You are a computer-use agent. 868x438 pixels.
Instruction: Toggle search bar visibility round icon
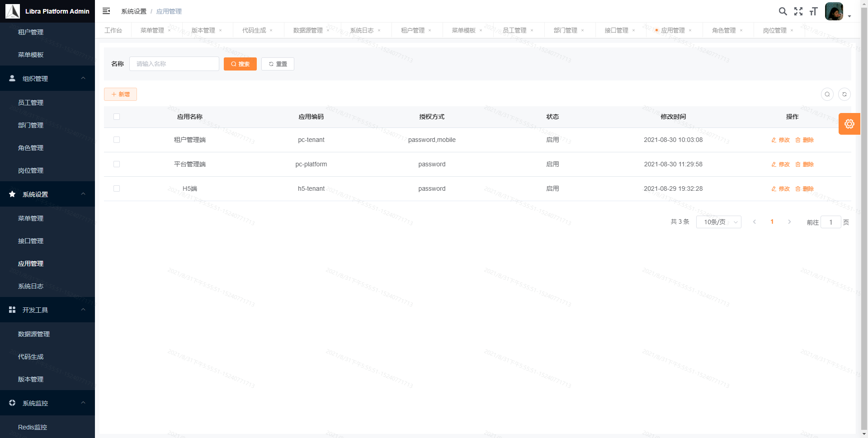click(827, 94)
